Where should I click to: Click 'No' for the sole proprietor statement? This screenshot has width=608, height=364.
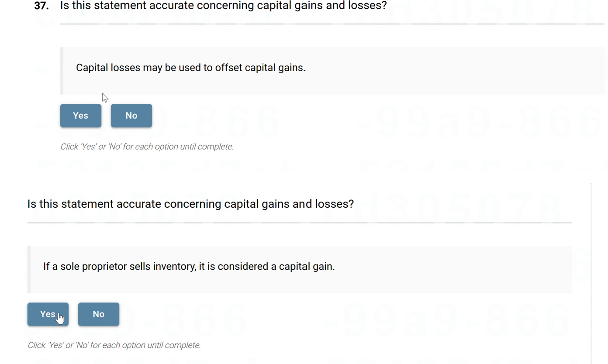pyautogui.click(x=98, y=314)
